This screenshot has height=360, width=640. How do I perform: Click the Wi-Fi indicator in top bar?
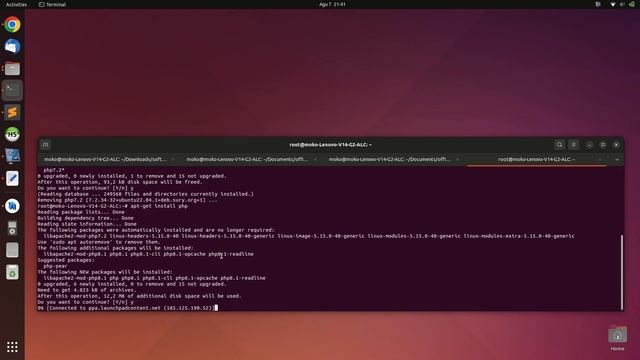[613, 4]
